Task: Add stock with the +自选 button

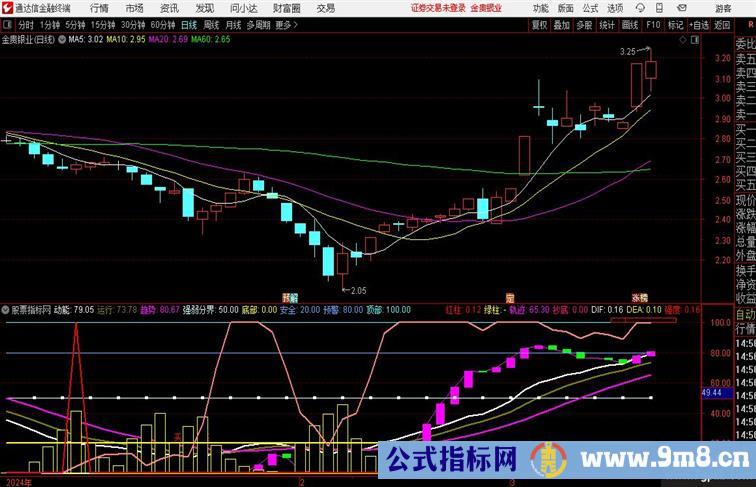Action: pos(699,25)
